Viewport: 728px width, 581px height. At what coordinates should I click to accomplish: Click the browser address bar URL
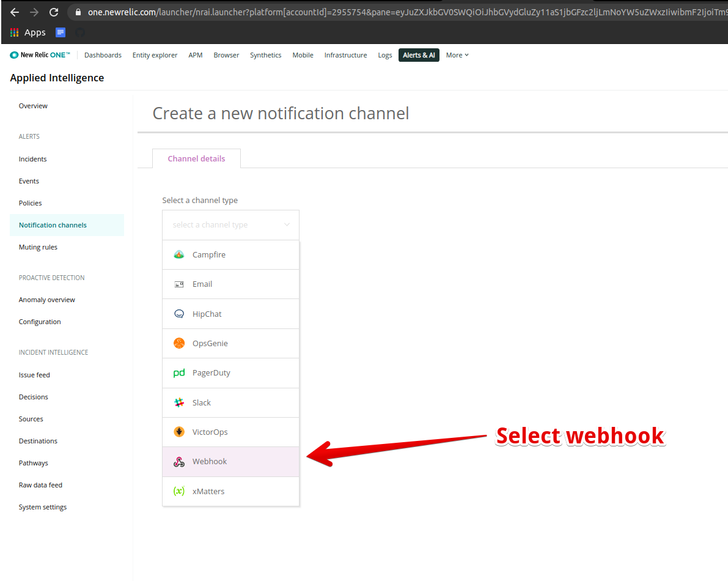pos(408,12)
